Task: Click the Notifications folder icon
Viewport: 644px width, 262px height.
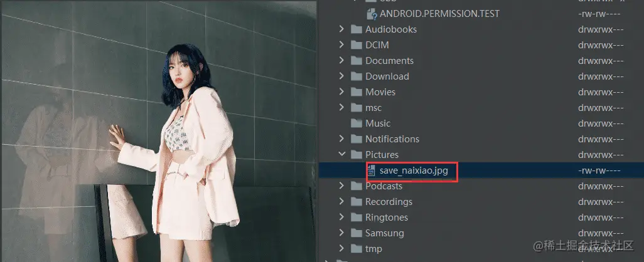Action: (x=356, y=139)
